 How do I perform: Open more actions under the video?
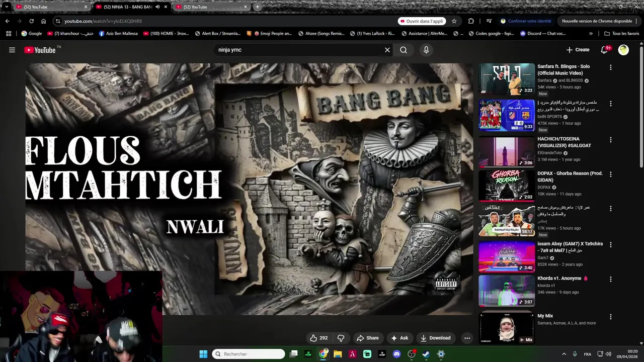[x=467, y=338]
